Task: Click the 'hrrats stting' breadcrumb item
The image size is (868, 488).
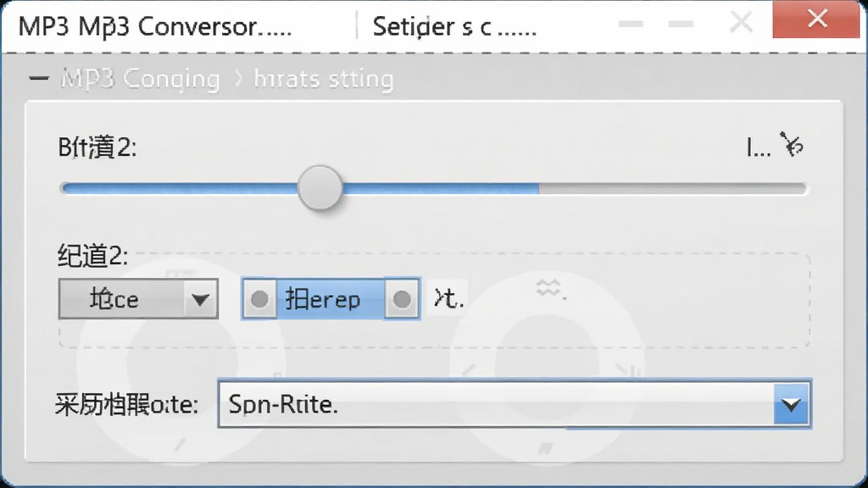Action: pyautogui.click(x=324, y=79)
